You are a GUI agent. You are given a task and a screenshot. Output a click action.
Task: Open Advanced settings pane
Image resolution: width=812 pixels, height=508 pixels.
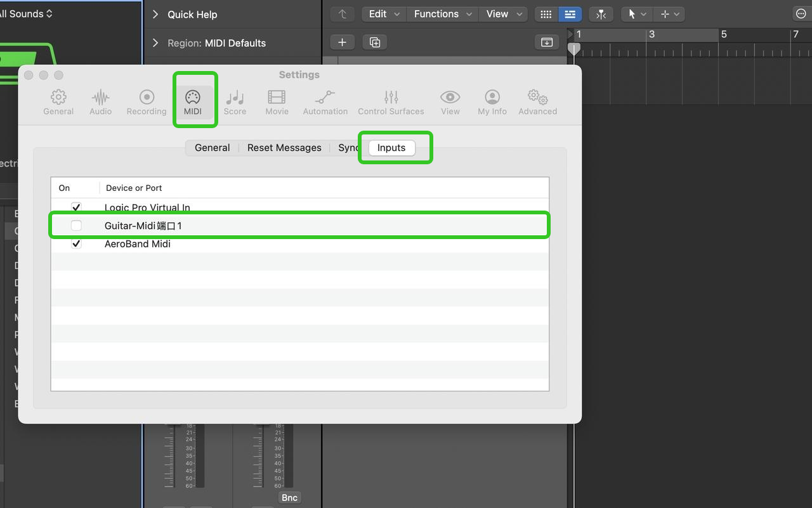click(537, 102)
